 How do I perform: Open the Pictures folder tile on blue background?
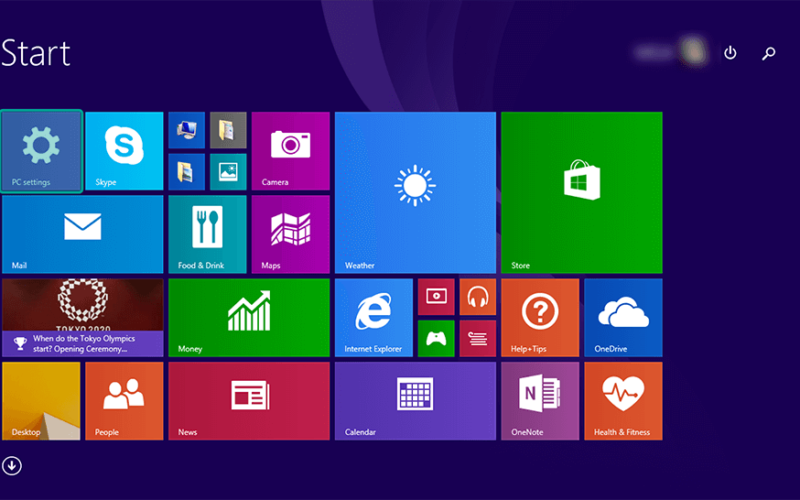click(x=187, y=172)
